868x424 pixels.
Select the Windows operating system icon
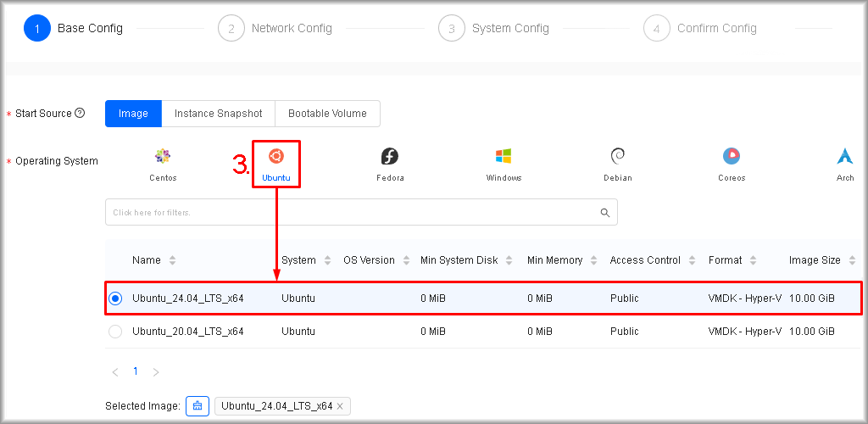[504, 157]
